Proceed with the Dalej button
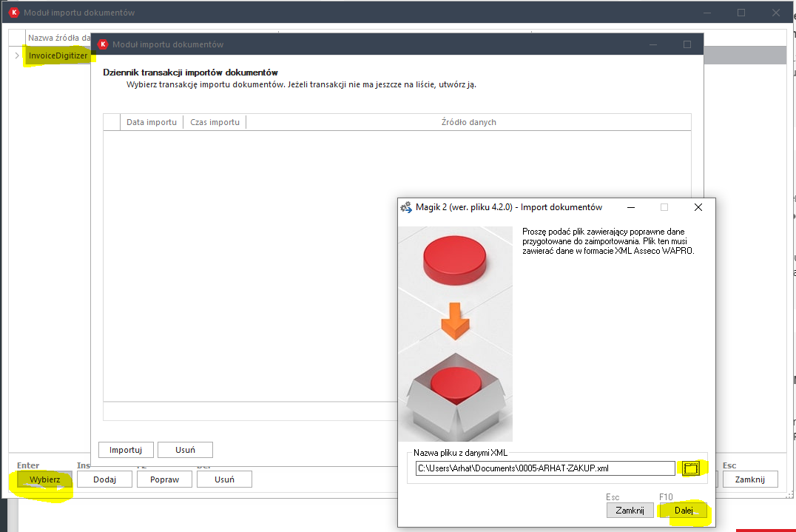The width and height of the screenshot is (796, 532). (683, 511)
